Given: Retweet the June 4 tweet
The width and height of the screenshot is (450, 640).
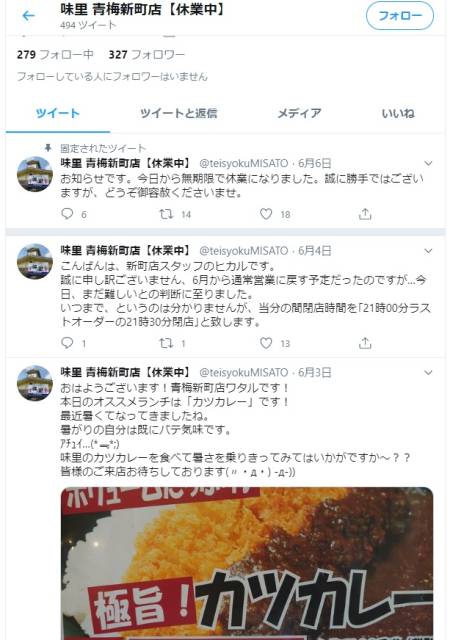Looking at the screenshot, I should 166,343.
